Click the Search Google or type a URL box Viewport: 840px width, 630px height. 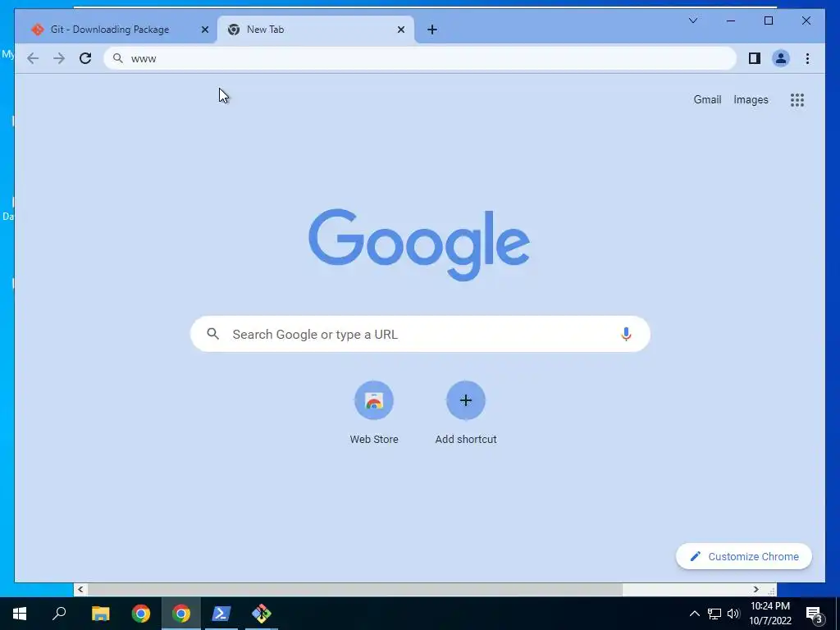(421, 334)
